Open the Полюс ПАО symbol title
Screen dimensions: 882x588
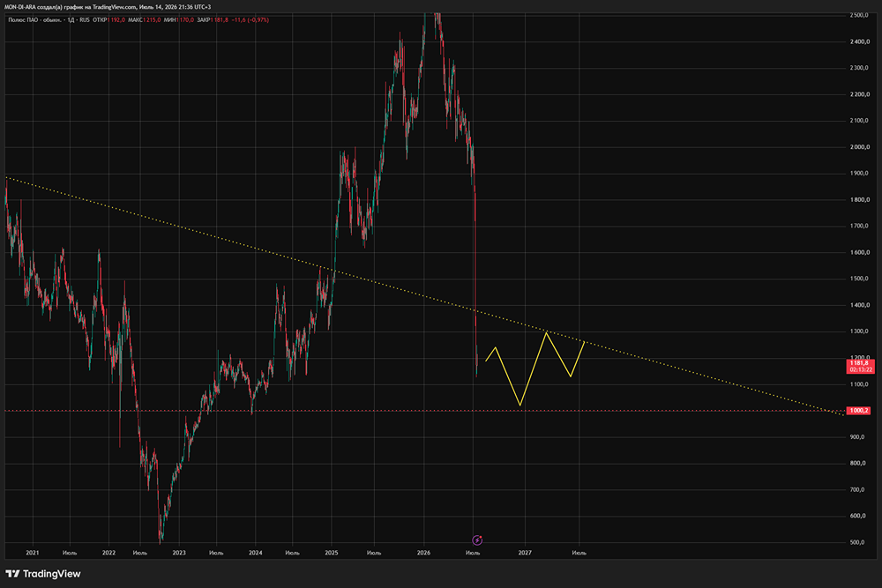pos(34,19)
